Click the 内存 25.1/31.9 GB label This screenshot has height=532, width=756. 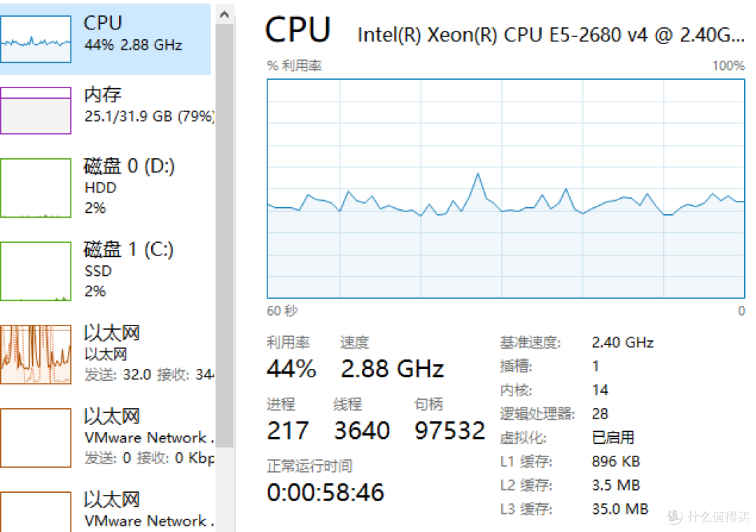click(x=149, y=105)
